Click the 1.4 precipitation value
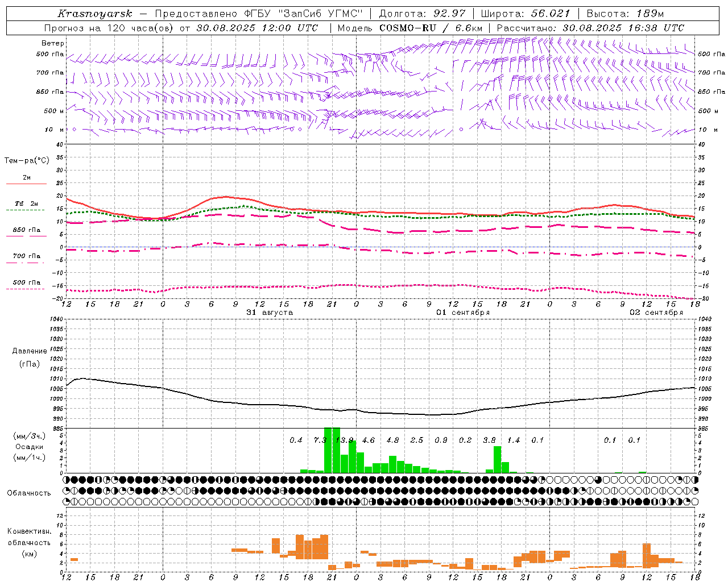728x582 pixels. point(514,440)
